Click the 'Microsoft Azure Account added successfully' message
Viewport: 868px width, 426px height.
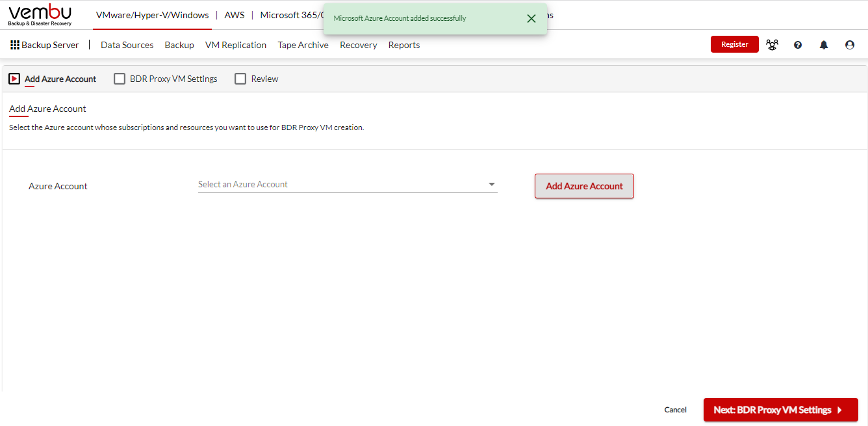click(400, 18)
